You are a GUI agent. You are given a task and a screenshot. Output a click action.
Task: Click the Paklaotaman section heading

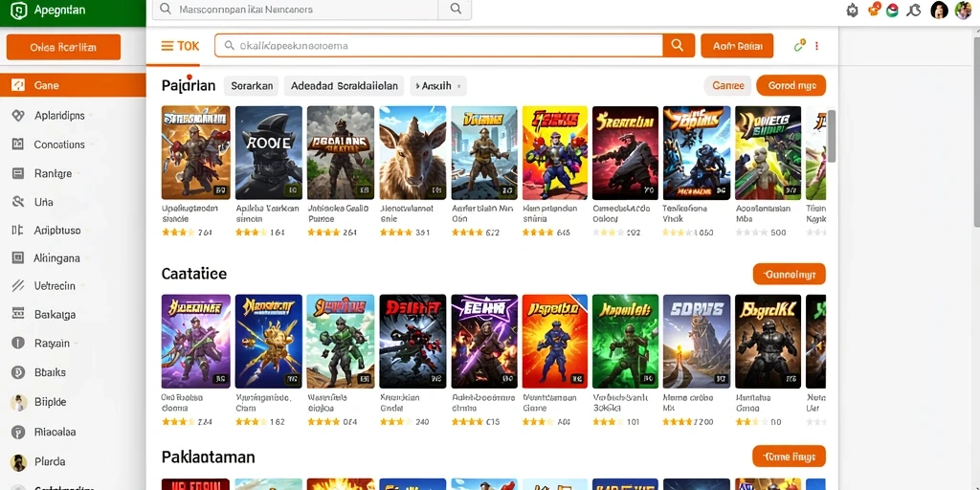point(208,457)
